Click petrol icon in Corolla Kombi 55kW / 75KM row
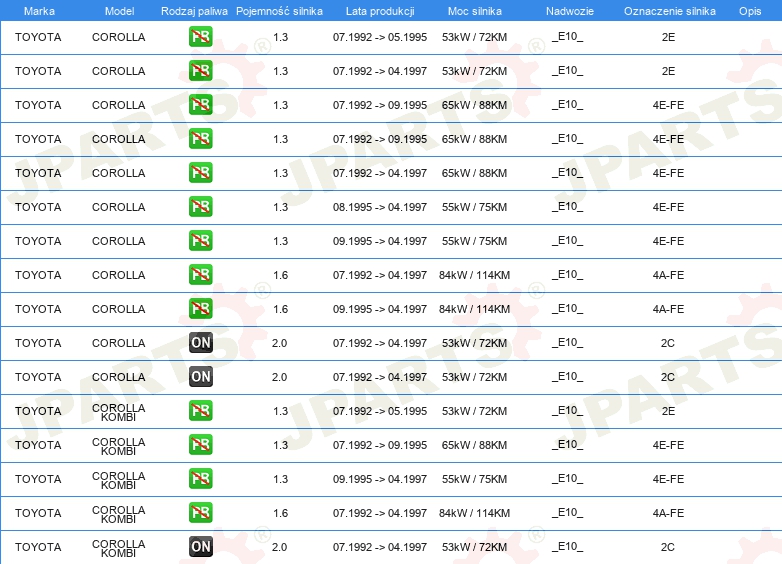Screen dimensions: 782x564 click(200, 479)
